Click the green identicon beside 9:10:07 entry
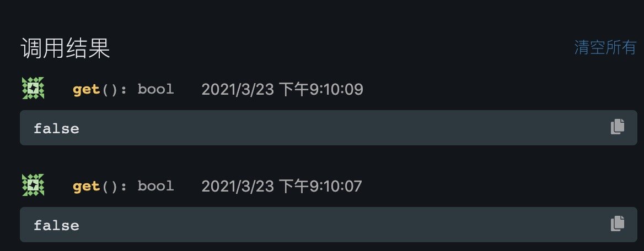Screen dimensions: 644x251 [33, 185]
